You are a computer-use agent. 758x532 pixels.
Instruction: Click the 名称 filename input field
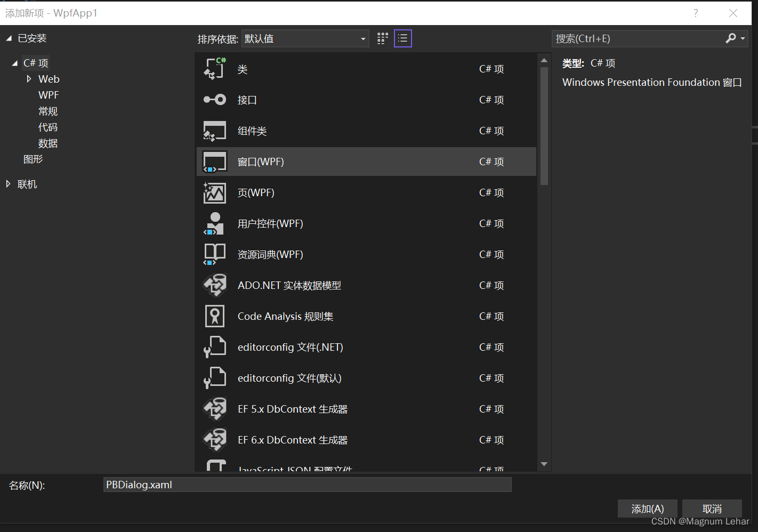[307, 485]
